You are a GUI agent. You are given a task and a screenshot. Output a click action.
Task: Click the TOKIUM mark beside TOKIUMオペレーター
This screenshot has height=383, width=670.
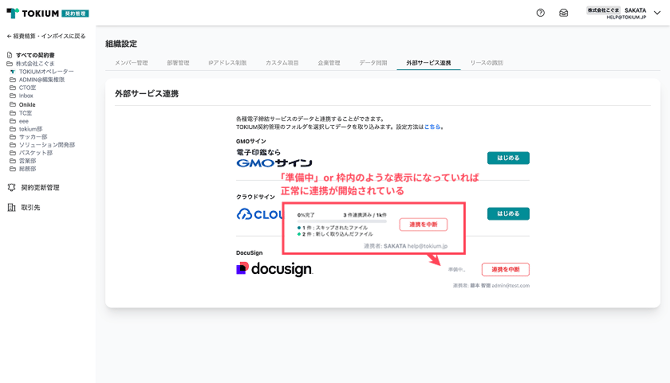[x=13, y=71]
